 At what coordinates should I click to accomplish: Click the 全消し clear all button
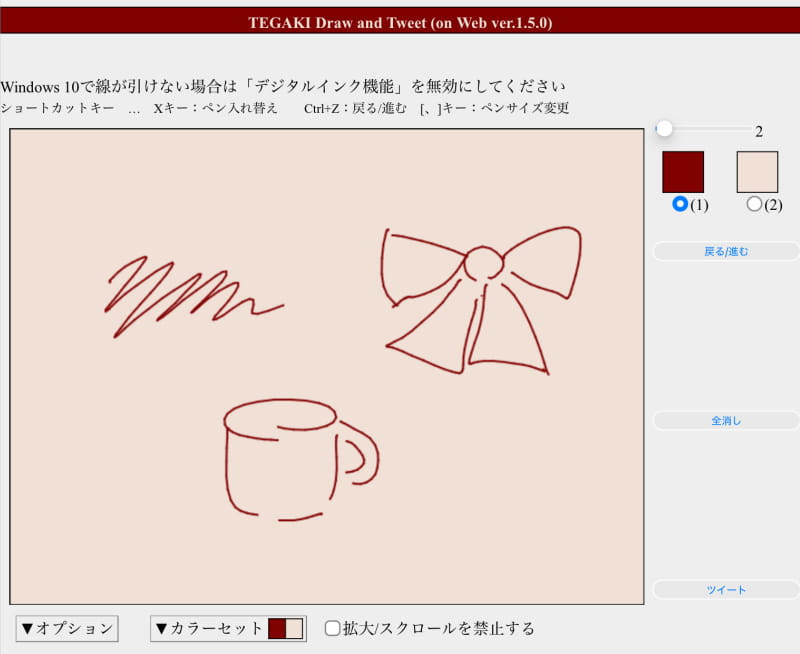coord(726,421)
